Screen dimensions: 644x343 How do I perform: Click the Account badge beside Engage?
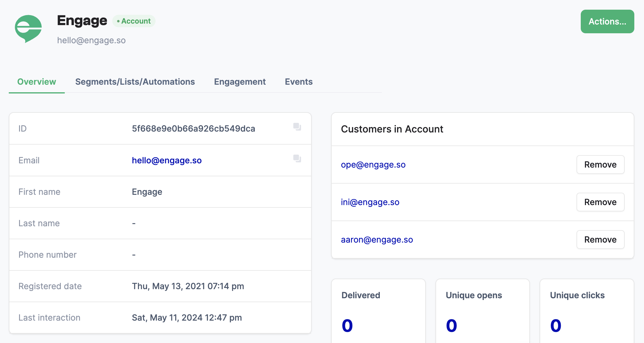click(134, 21)
